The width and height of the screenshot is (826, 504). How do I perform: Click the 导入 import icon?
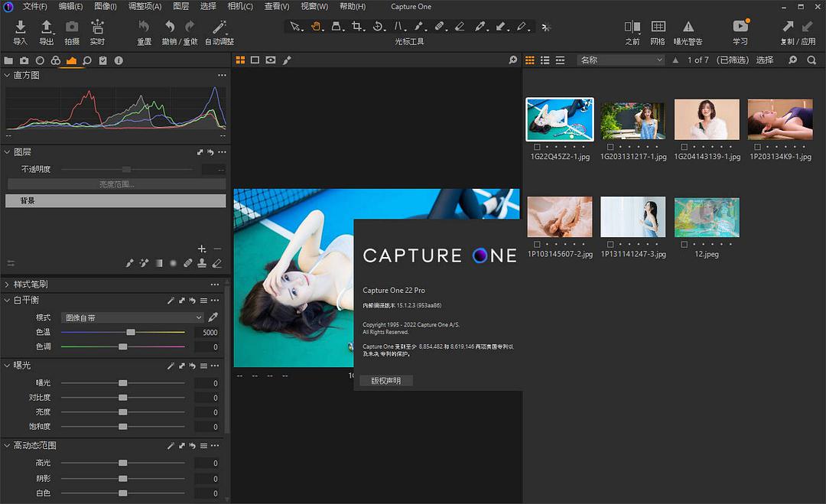20,27
